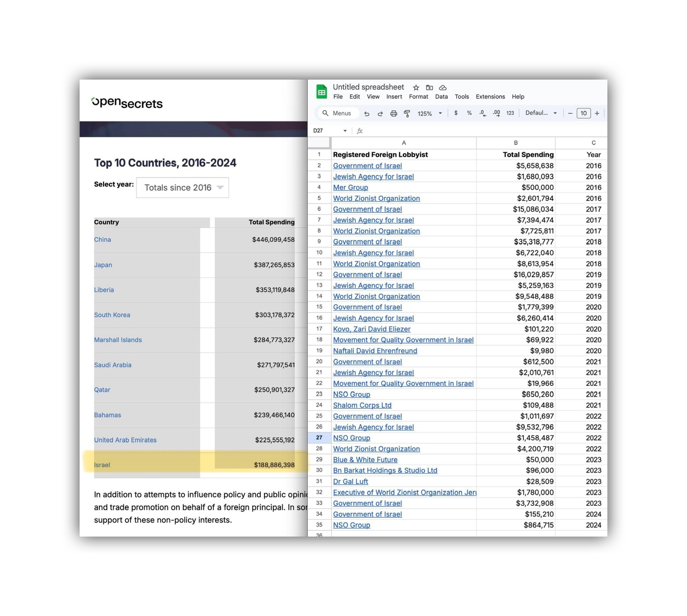Open the Totals since 2016 year selector
The height and width of the screenshot is (616, 687).
click(182, 188)
